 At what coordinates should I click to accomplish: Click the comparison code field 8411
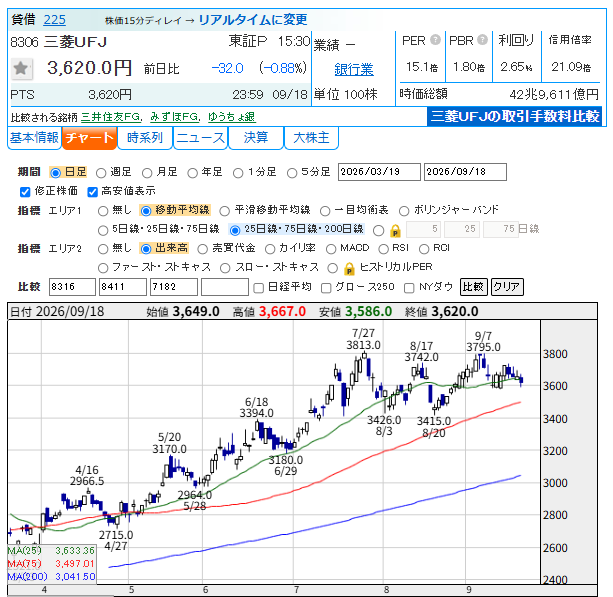pos(123,287)
